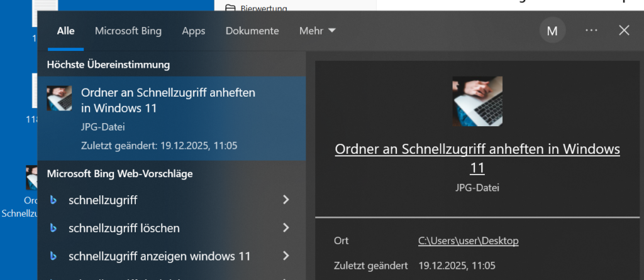Switch to the Dokumente tab
644x280 pixels.
[x=252, y=31]
